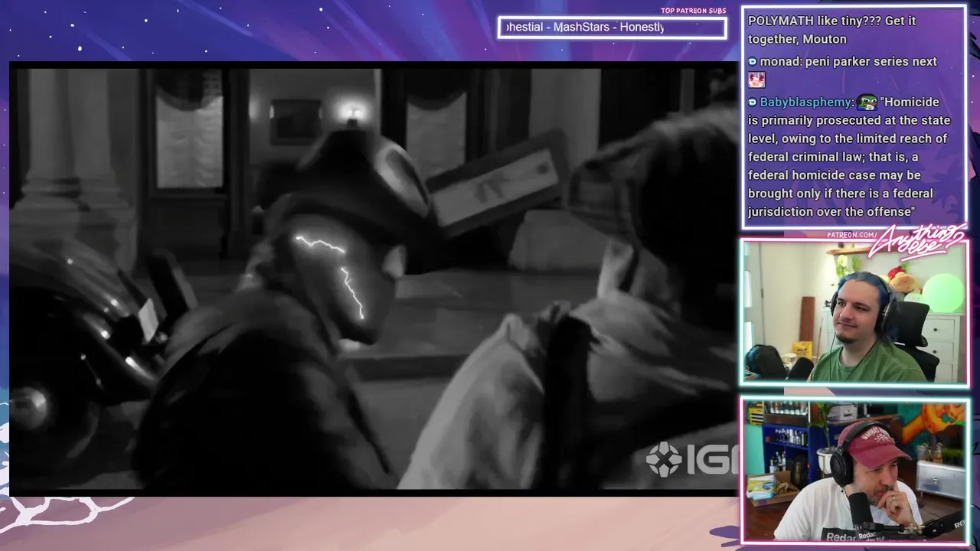Click the badge icon beside monad
The height and width of the screenshot is (551, 980).
753,61
